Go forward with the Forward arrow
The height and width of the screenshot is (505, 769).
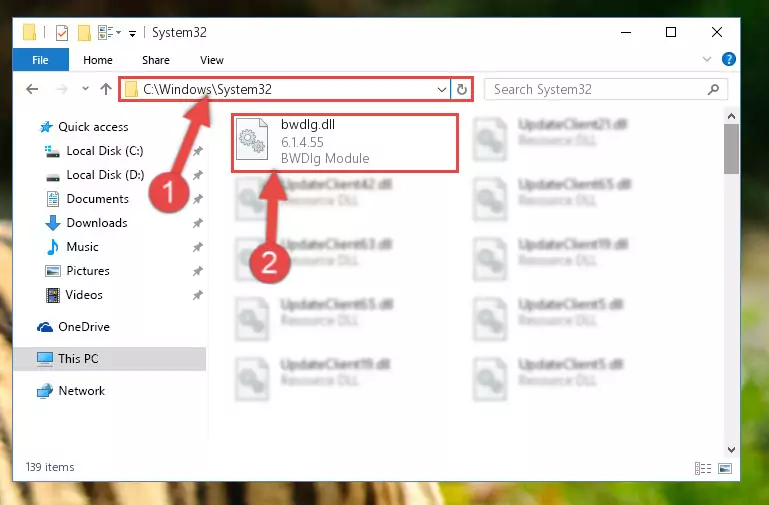62,89
